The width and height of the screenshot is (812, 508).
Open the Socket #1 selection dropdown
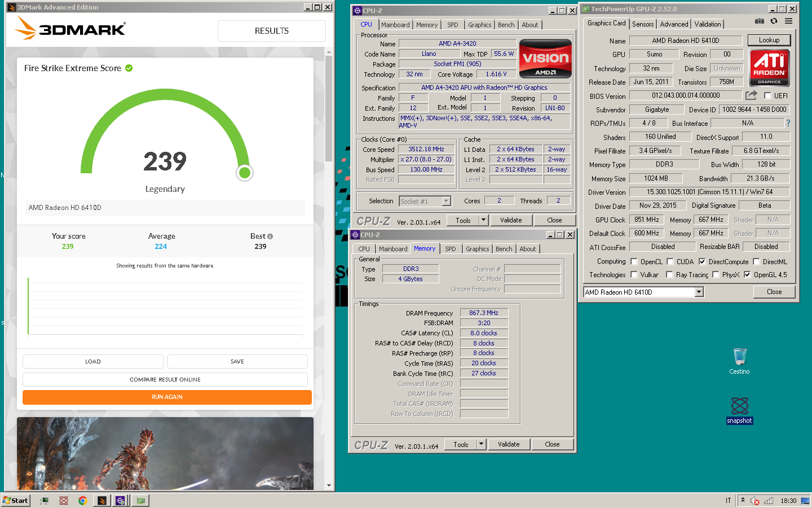(446, 201)
